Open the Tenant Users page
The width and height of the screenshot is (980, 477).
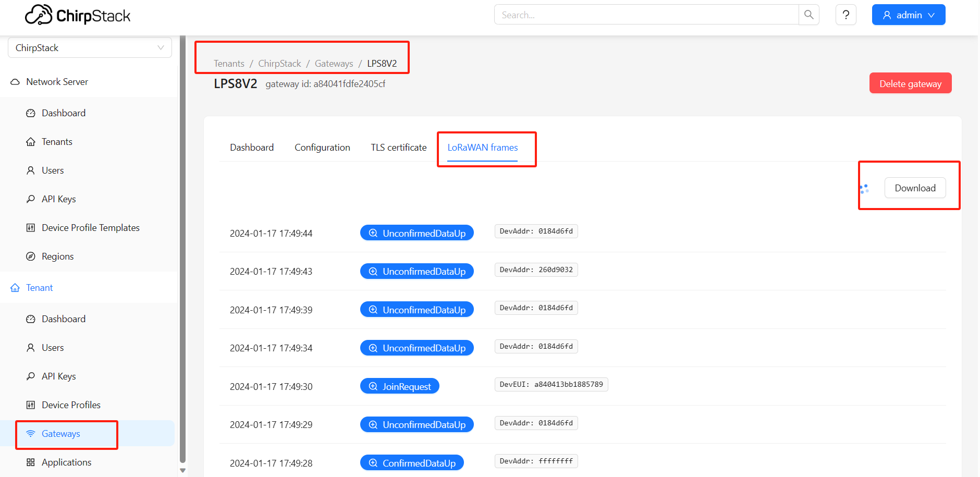pyautogui.click(x=53, y=348)
